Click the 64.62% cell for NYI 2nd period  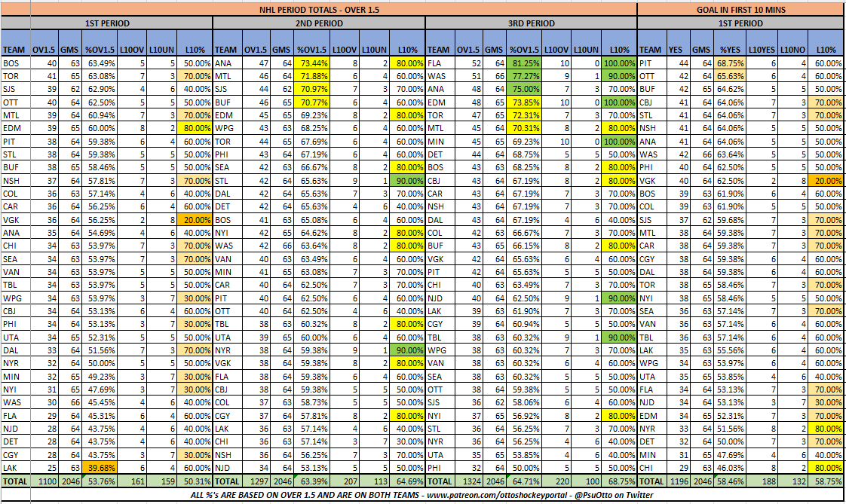click(x=311, y=232)
